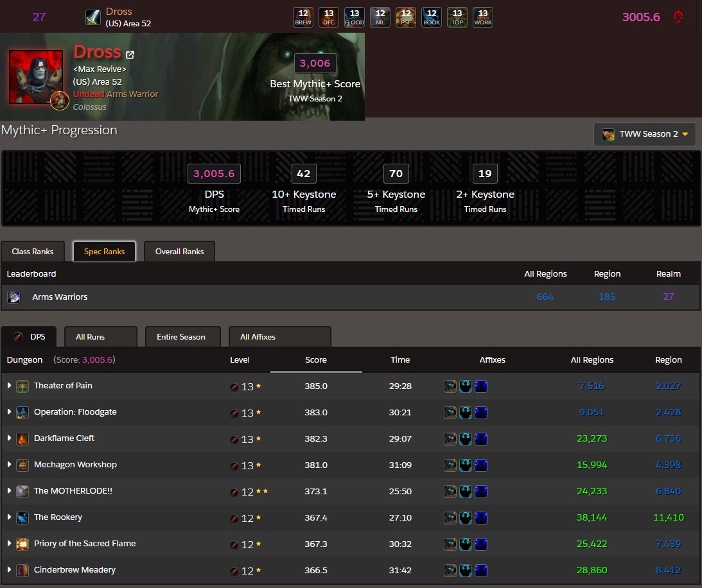Open the Overall Ranks tab
The width and height of the screenshot is (702, 588).
coord(180,252)
